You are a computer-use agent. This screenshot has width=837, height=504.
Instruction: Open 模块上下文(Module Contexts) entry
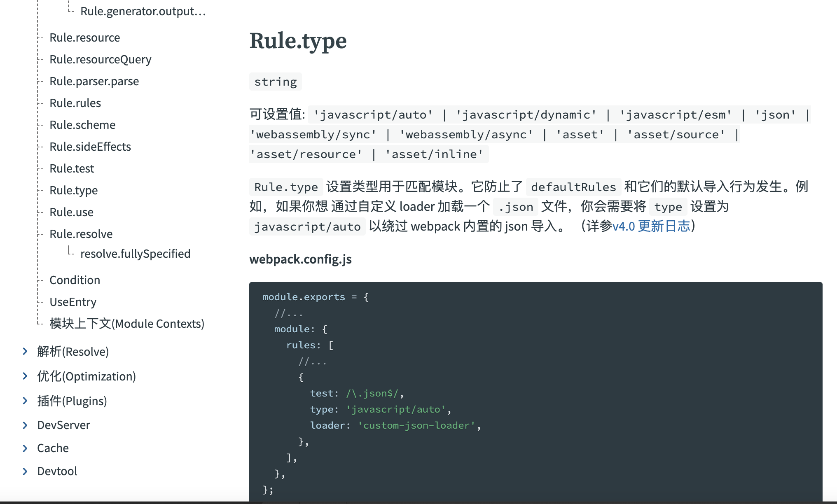[126, 324]
